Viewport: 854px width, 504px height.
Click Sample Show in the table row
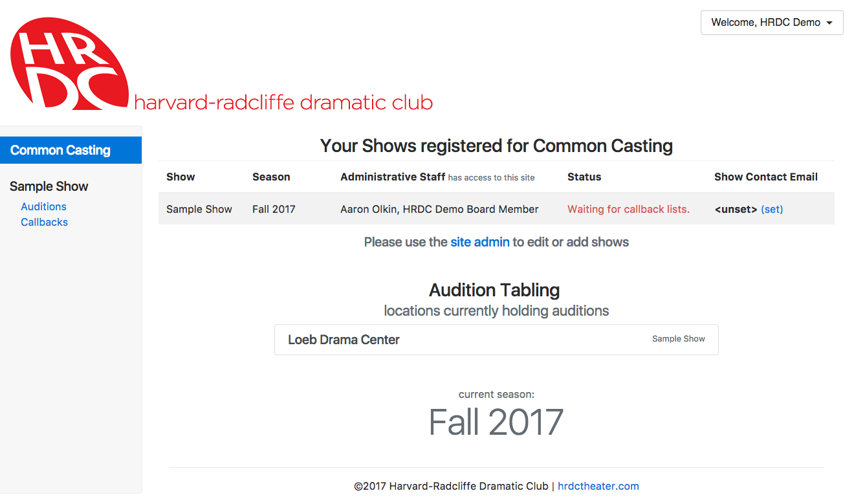tap(199, 209)
